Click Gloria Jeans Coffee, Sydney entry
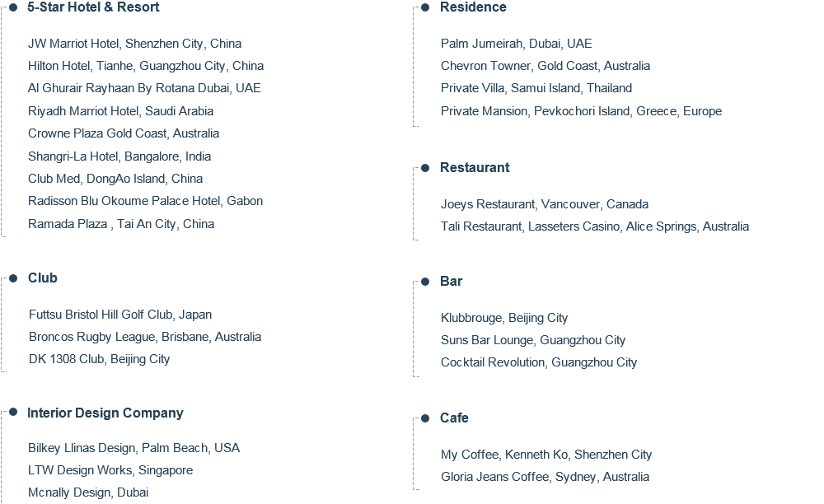The height and width of the screenshot is (504, 824). (x=545, y=477)
